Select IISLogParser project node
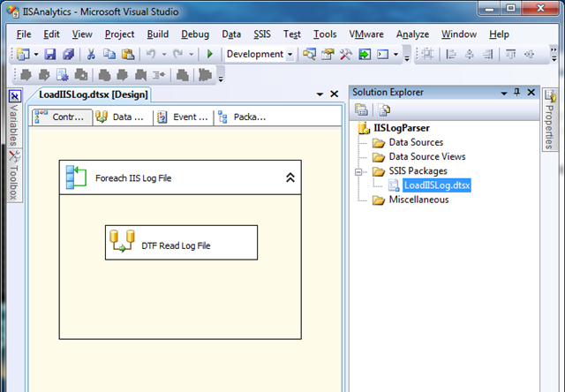The image size is (565, 392). [402, 128]
